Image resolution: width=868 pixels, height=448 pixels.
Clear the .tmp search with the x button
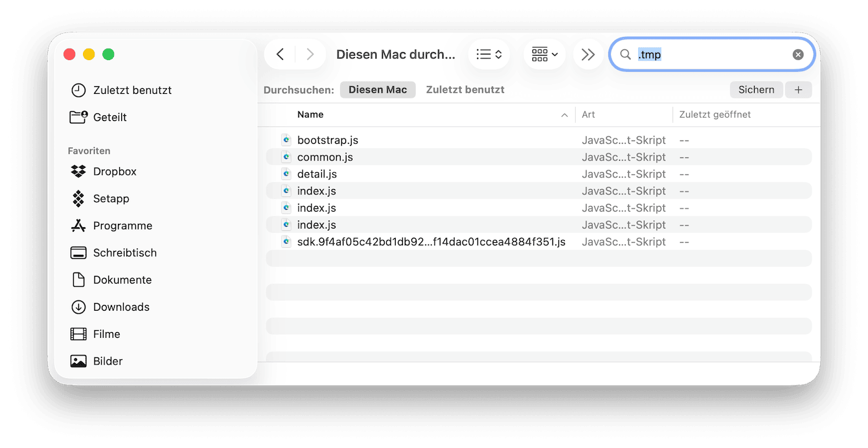[x=798, y=54]
